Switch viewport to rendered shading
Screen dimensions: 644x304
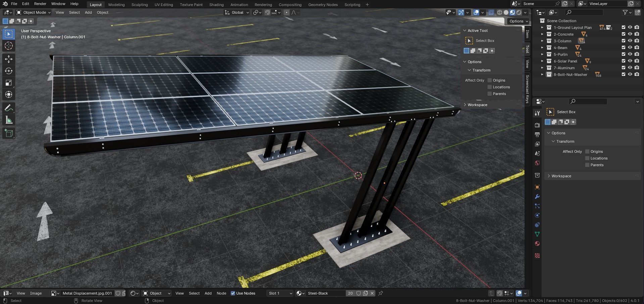click(519, 12)
